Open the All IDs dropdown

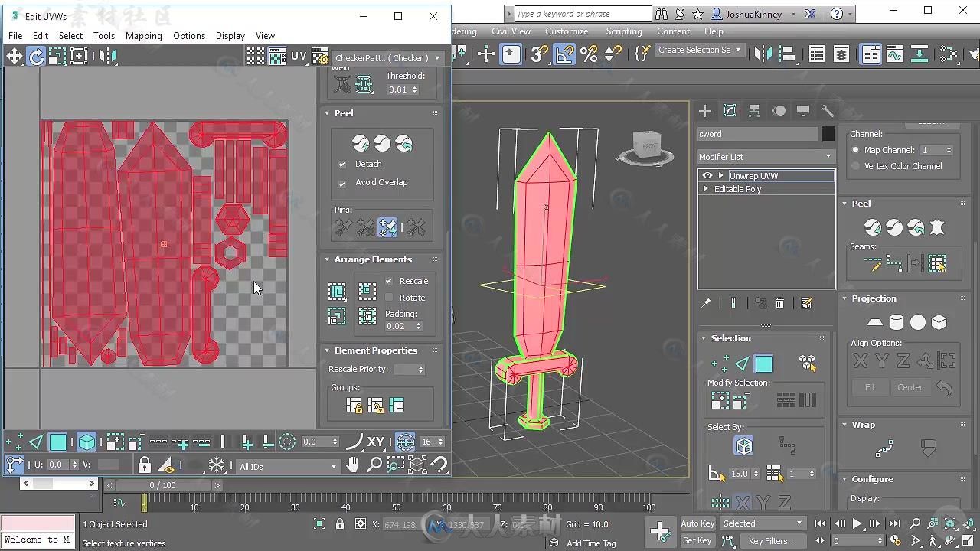287,466
